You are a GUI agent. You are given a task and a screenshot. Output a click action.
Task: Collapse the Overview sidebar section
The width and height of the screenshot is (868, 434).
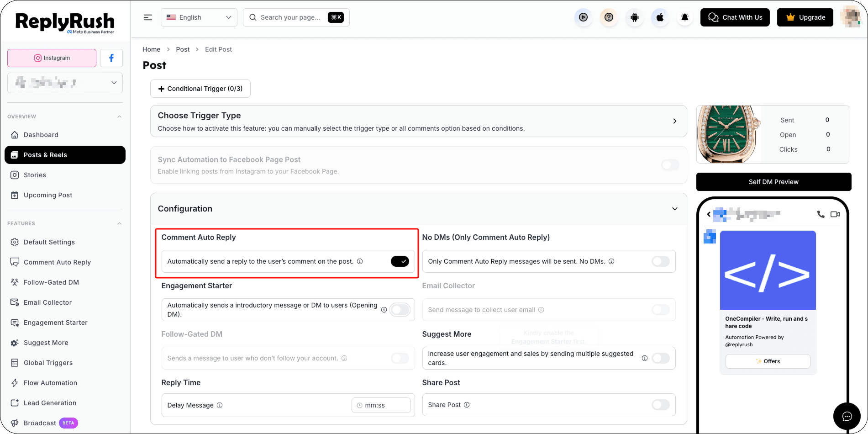click(x=120, y=116)
